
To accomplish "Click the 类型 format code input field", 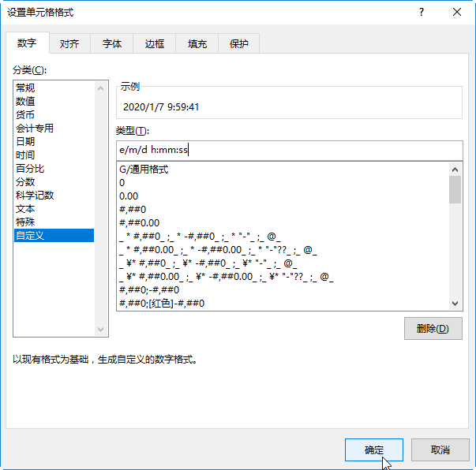I will coord(289,150).
